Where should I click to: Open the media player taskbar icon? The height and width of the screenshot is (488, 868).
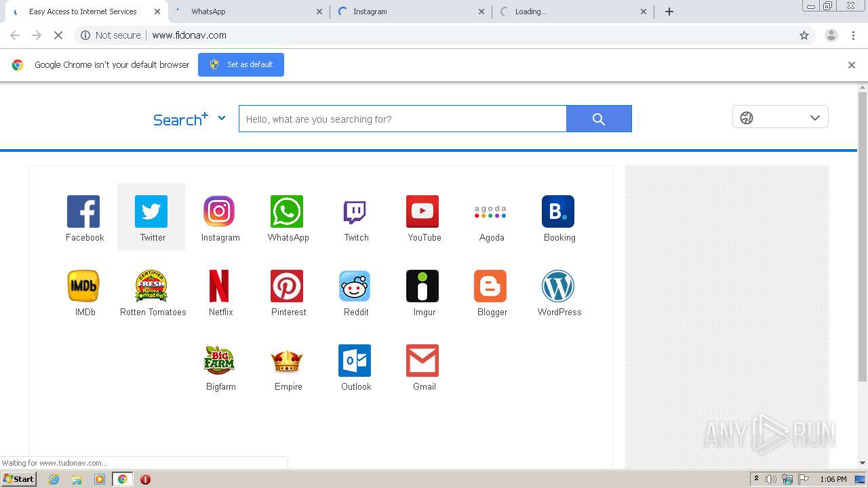coord(100,479)
